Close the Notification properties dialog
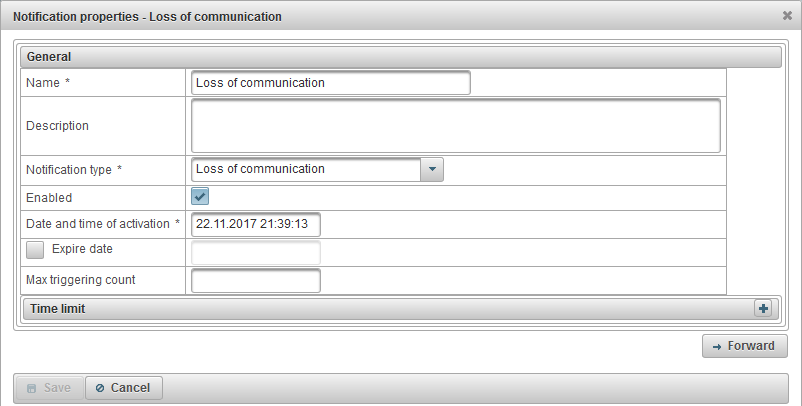Viewport: 802px width, 406px height. (x=787, y=16)
